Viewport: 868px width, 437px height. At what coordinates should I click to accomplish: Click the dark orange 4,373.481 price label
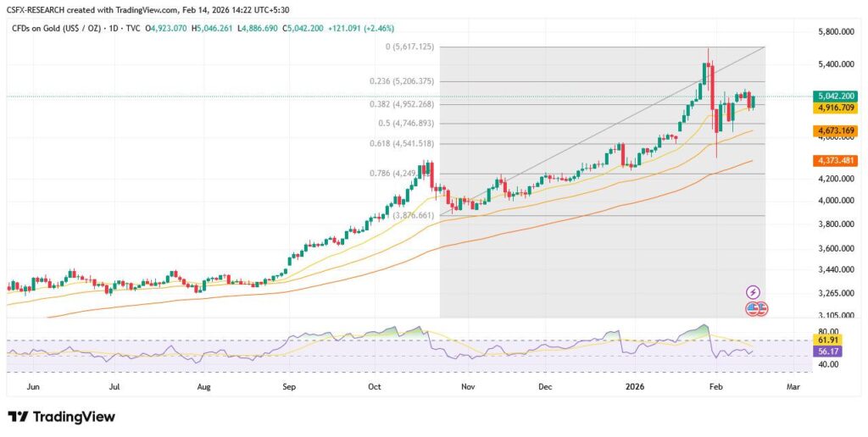click(x=834, y=160)
